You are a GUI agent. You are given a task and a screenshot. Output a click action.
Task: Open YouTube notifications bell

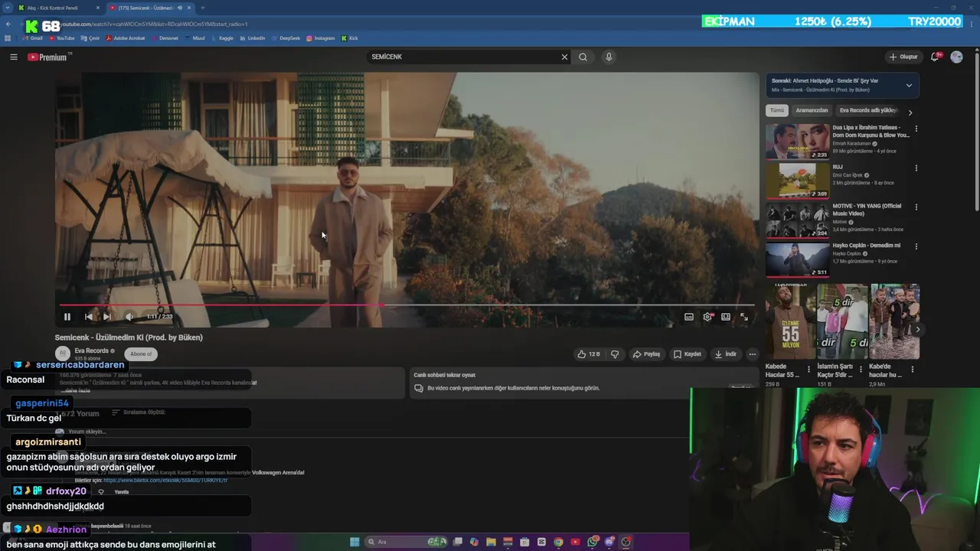(x=936, y=57)
